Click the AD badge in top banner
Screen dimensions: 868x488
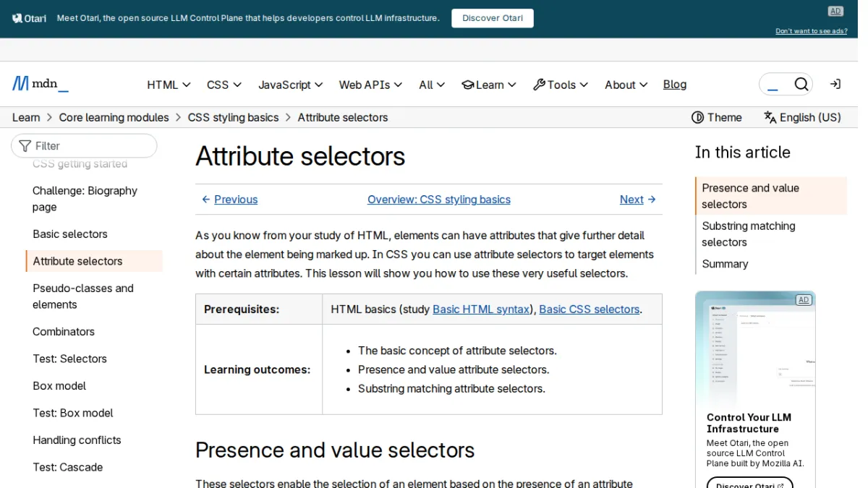[835, 11]
